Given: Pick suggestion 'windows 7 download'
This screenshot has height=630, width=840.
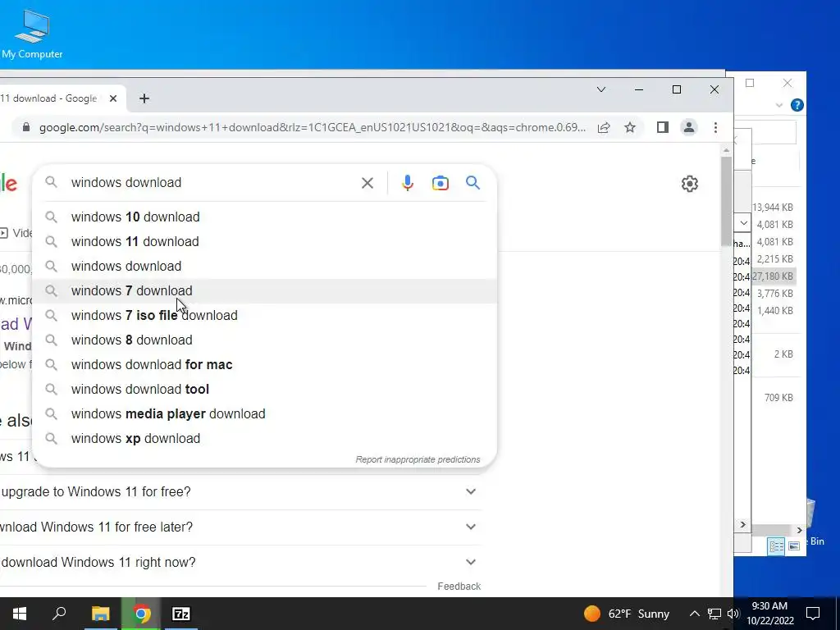Looking at the screenshot, I should click(265, 291).
